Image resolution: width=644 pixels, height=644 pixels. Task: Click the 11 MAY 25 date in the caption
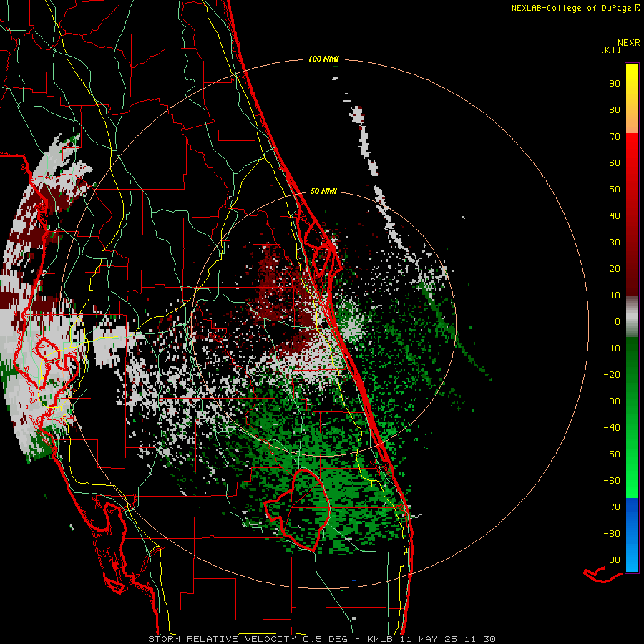tap(429, 639)
